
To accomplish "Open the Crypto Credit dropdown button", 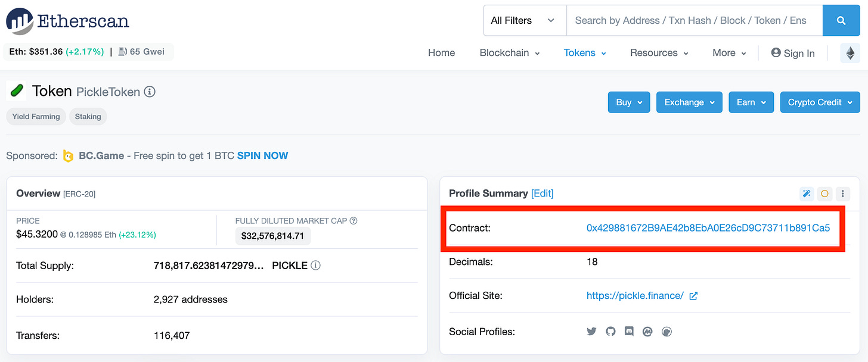I will [820, 102].
